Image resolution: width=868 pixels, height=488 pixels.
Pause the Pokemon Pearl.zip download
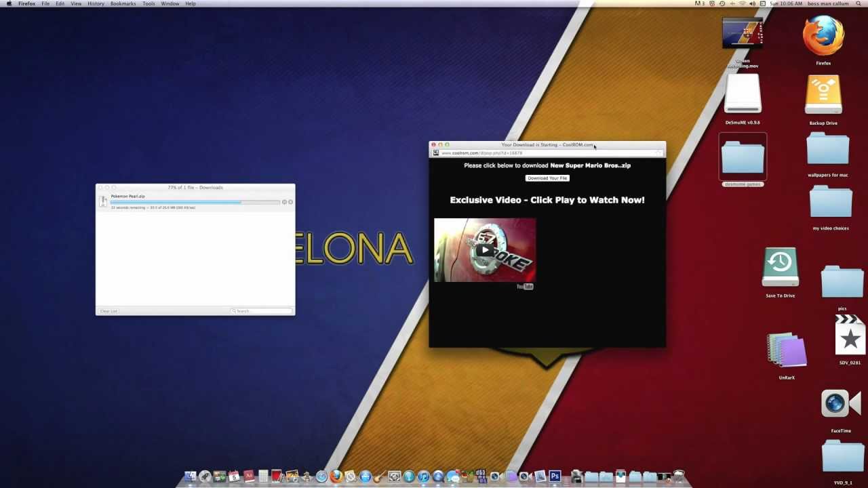284,202
